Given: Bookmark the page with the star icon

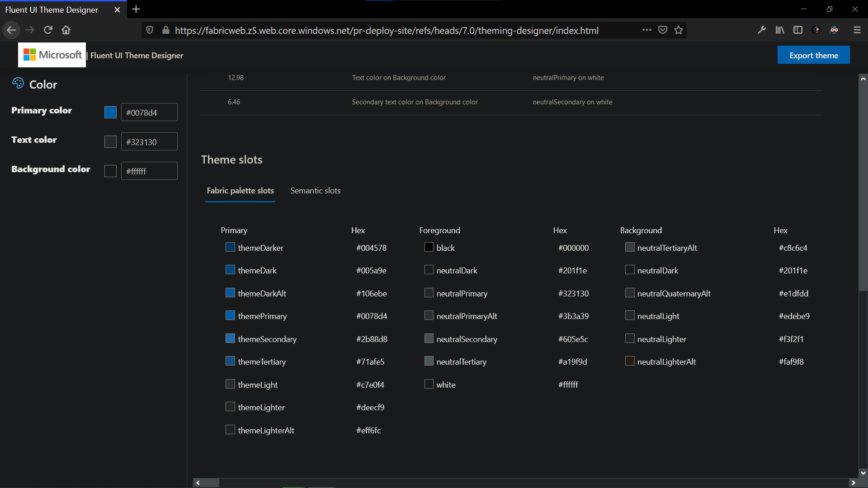Looking at the screenshot, I should point(679,30).
